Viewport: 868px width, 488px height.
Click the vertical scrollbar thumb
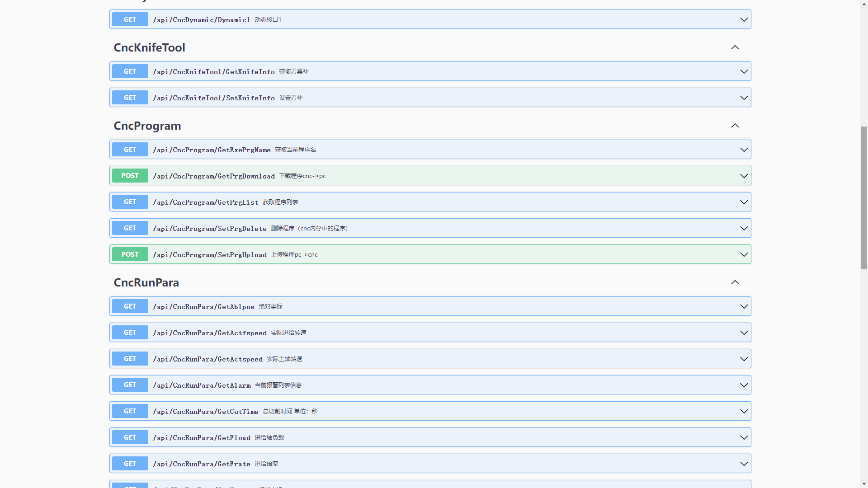(864, 197)
